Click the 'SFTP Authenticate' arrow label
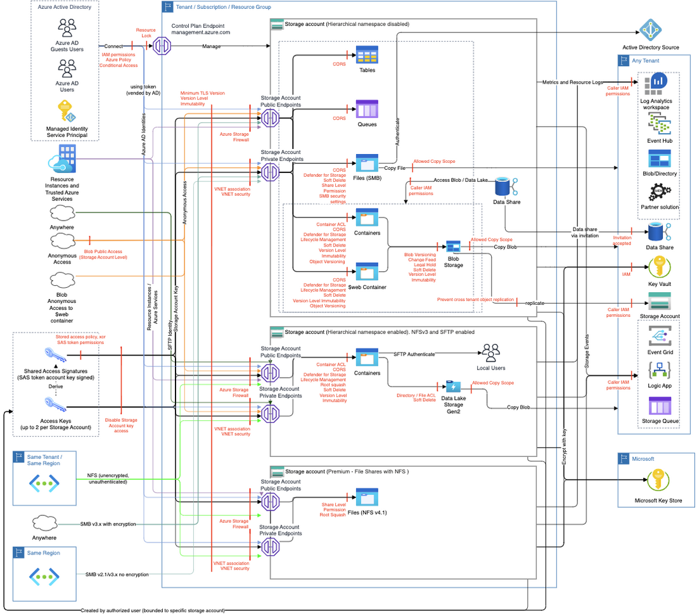 point(414,354)
